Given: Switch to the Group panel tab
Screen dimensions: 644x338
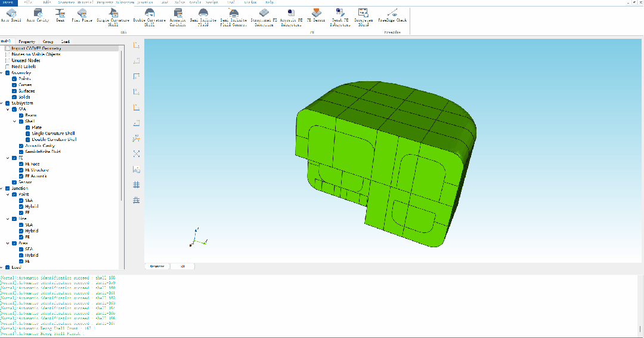Looking at the screenshot, I should coord(48,42).
